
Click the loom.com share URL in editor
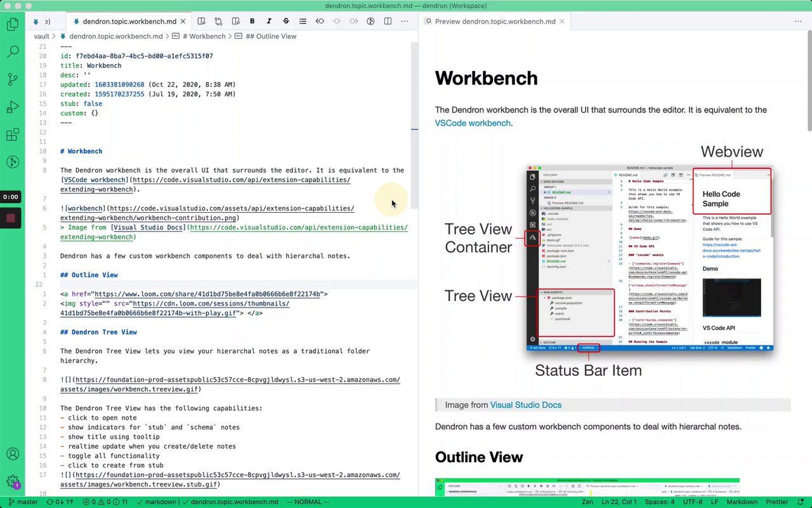(x=207, y=294)
